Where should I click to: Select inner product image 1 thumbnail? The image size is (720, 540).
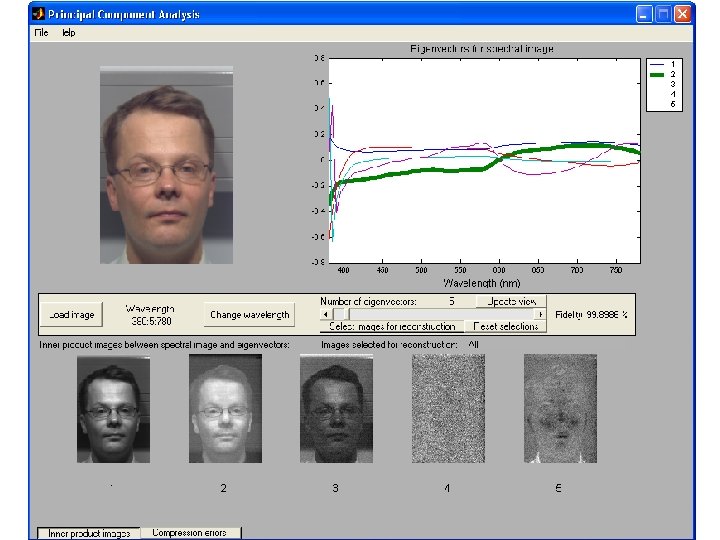pyautogui.click(x=111, y=408)
